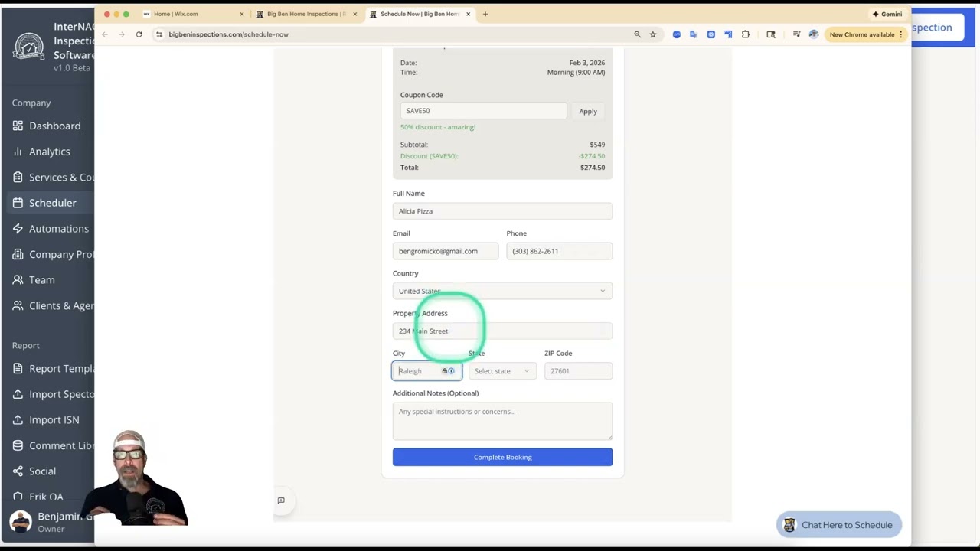The height and width of the screenshot is (551, 980).
Task: Click the Chrome forward arrow
Action: tap(121, 34)
